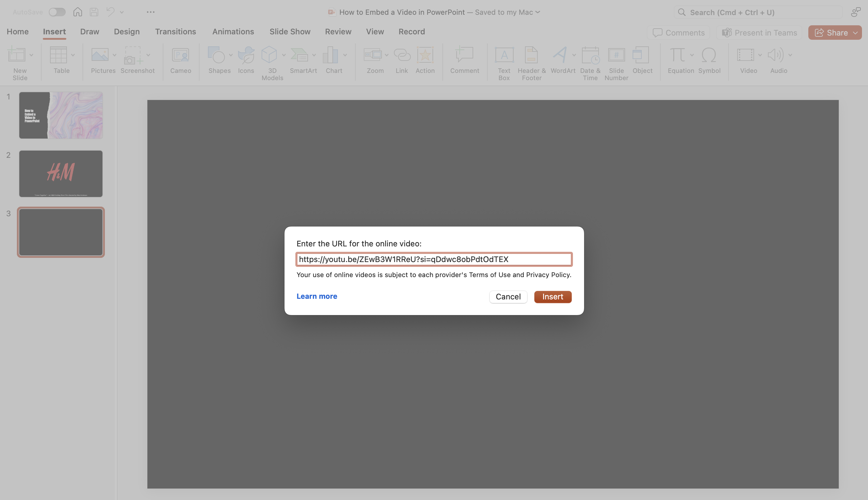Image resolution: width=868 pixels, height=500 pixels.
Task: Select the blank slide 3 thumbnail
Action: pyautogui.click(x=61, y=232)
